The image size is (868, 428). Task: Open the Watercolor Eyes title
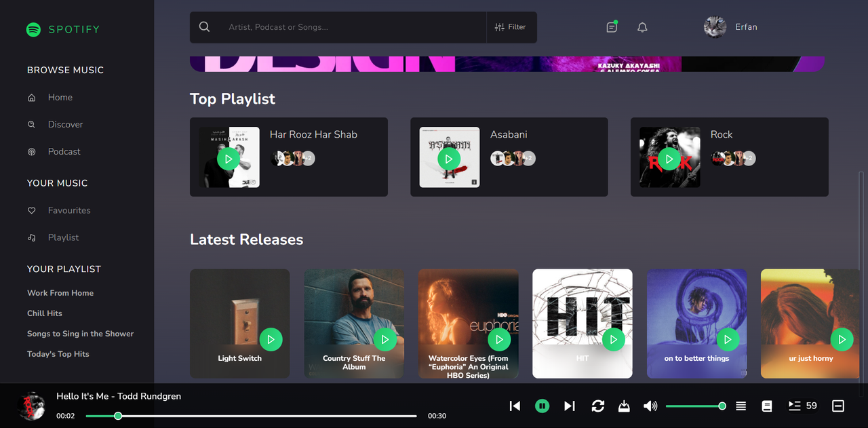[x=469, y=366]
